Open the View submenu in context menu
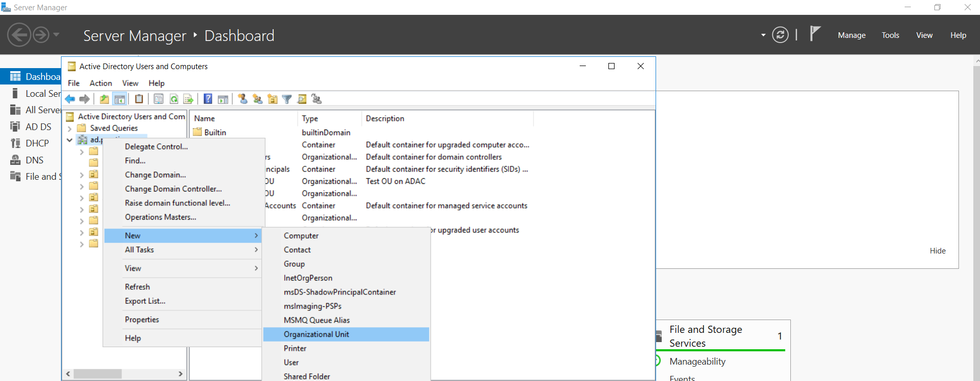 (x=182, y=268)
